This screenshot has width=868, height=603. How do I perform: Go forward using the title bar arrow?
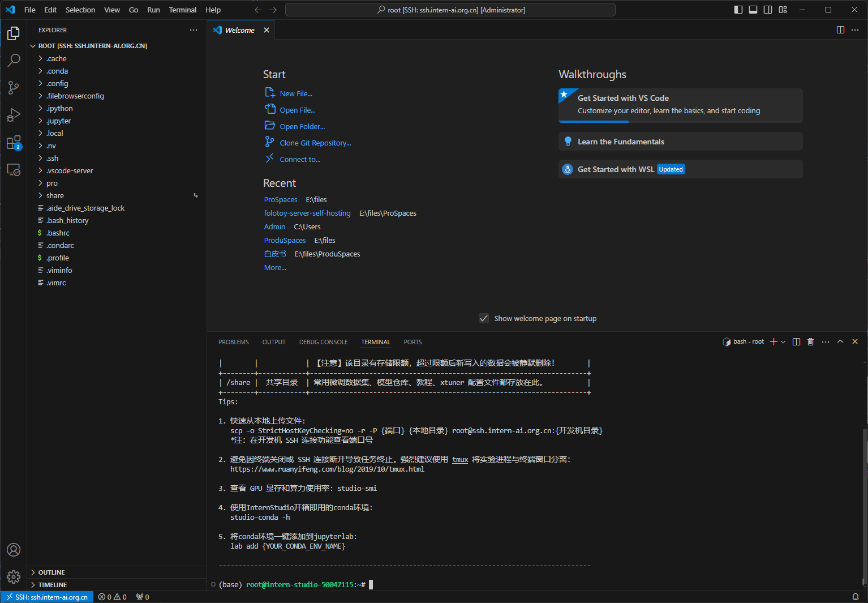click(273, 10)
